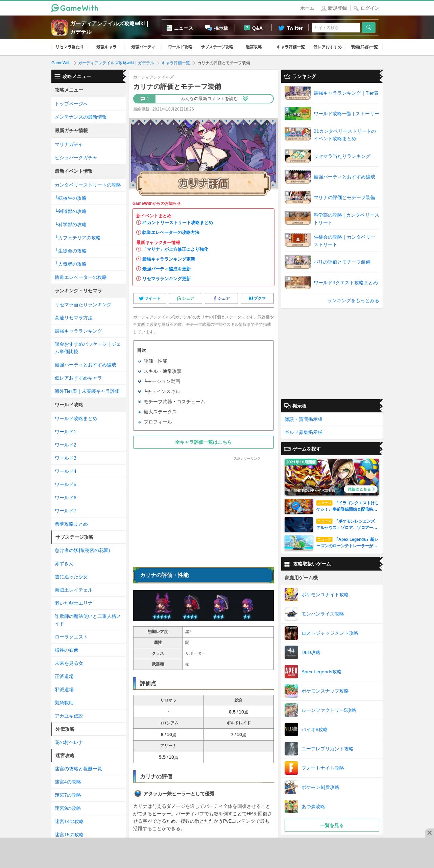434x868 pixels.
Task: Click the GameWith logo
Action: (75, 8)
